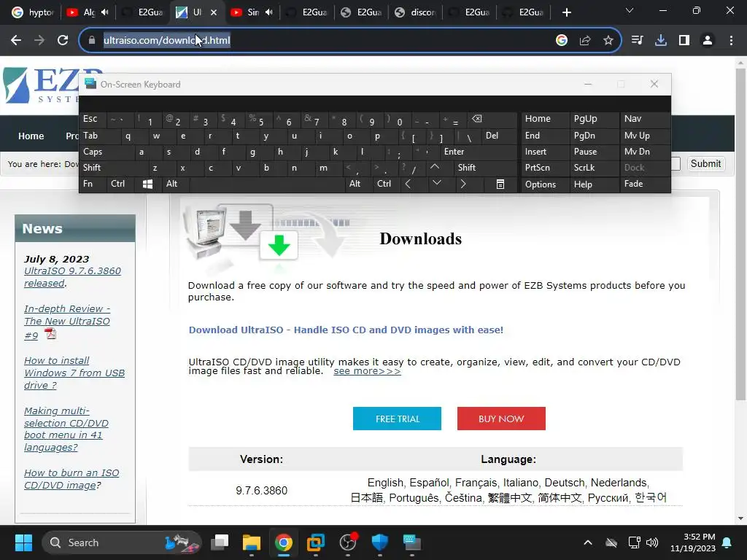Viewport: 747px width, 560px height.
Task: Show hidden system tray icons
Action: click(588, 542)
